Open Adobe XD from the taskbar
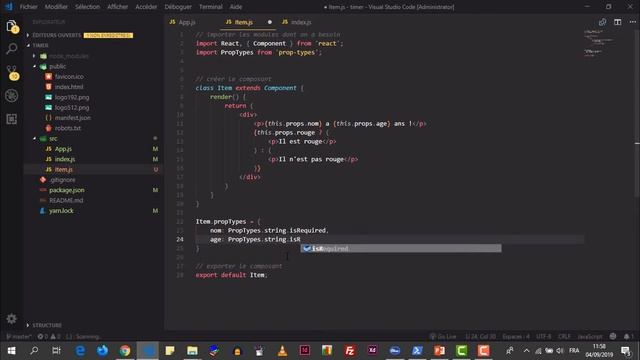The image size is (640, 360). [372, 351]
